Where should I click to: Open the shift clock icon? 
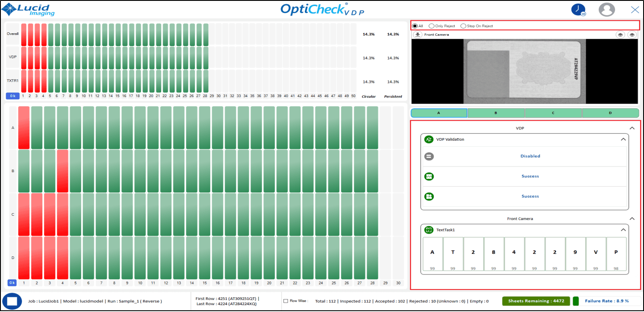tap(578, 9)
